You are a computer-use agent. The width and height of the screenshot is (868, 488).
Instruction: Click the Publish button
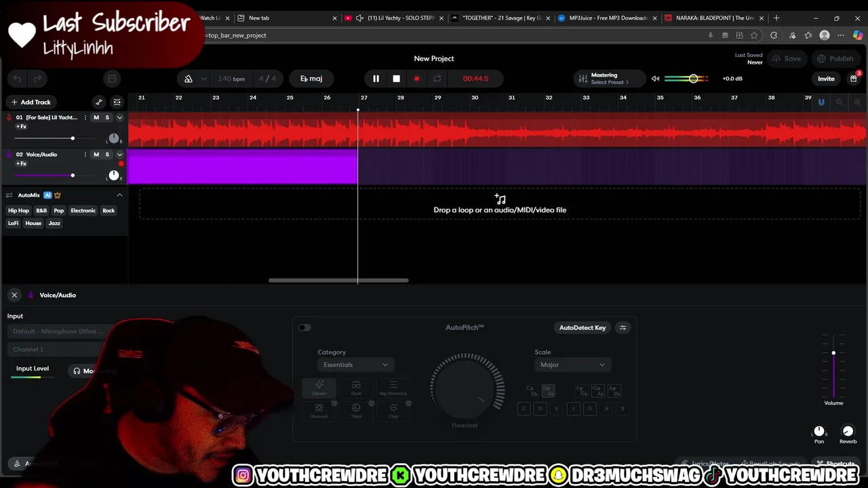coord(835,59)
